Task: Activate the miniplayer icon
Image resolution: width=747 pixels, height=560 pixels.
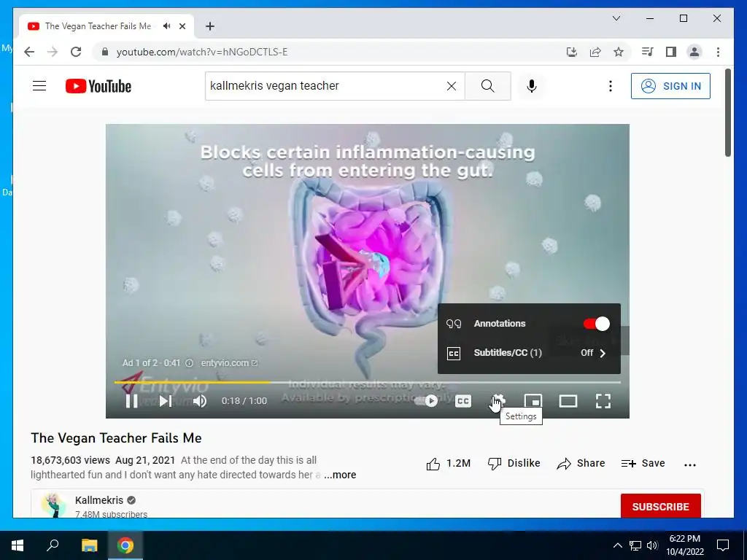Action: (x=533, y=401)
